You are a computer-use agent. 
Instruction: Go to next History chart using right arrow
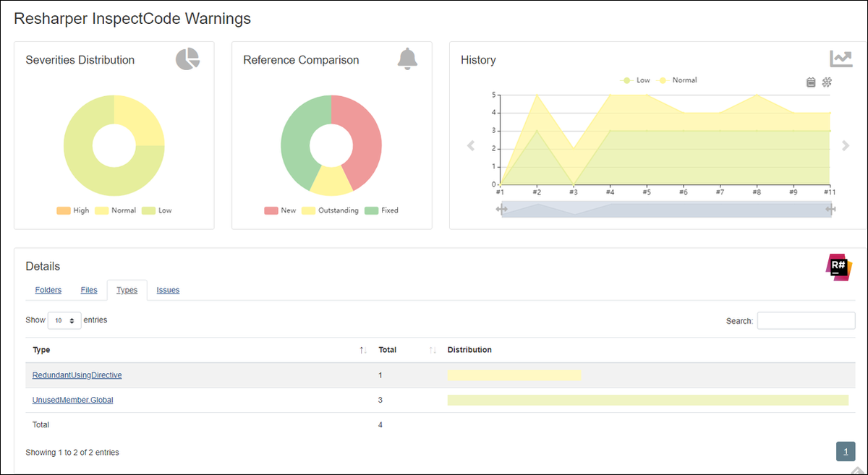pyautogui.click(x=845, y=145)
